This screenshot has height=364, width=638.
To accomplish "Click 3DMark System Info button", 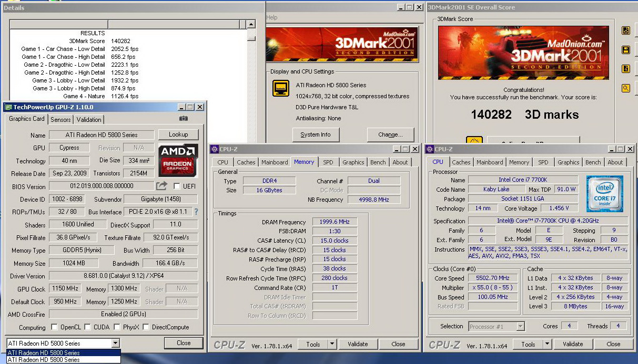I will click(x=316, y=134).
